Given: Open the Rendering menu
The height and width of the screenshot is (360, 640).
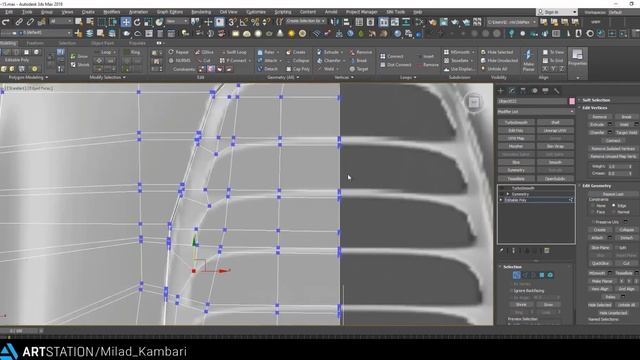Looking at the screenshot, I should (x=201, y=12).
